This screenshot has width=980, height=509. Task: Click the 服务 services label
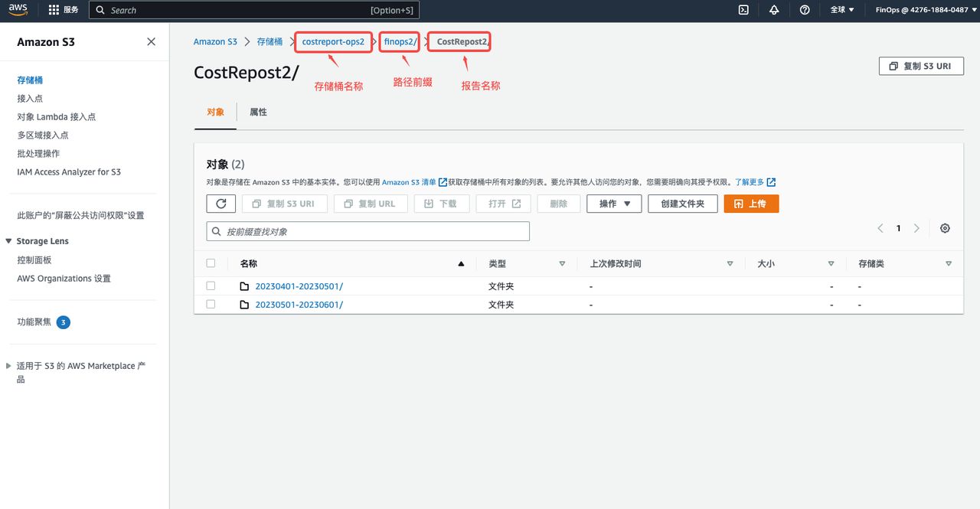[70, 10]
